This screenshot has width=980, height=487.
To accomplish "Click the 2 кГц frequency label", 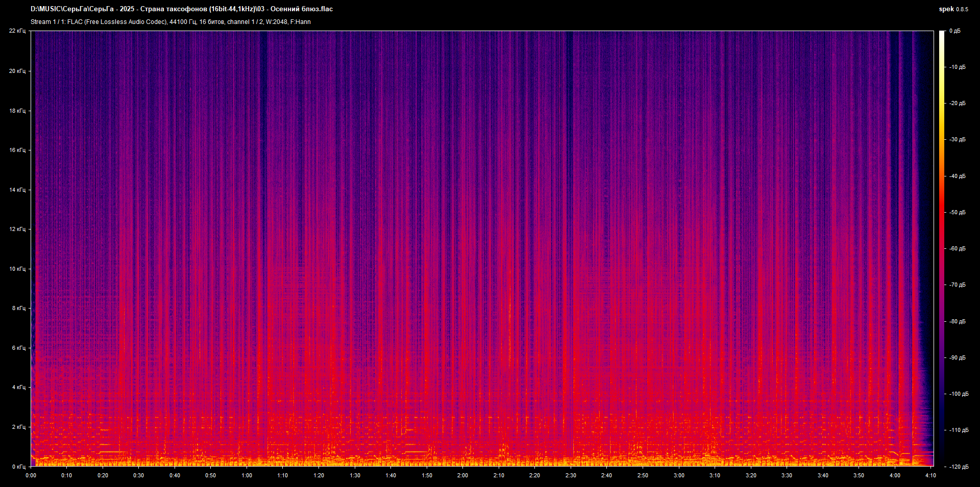I will (x=19, y=427).
